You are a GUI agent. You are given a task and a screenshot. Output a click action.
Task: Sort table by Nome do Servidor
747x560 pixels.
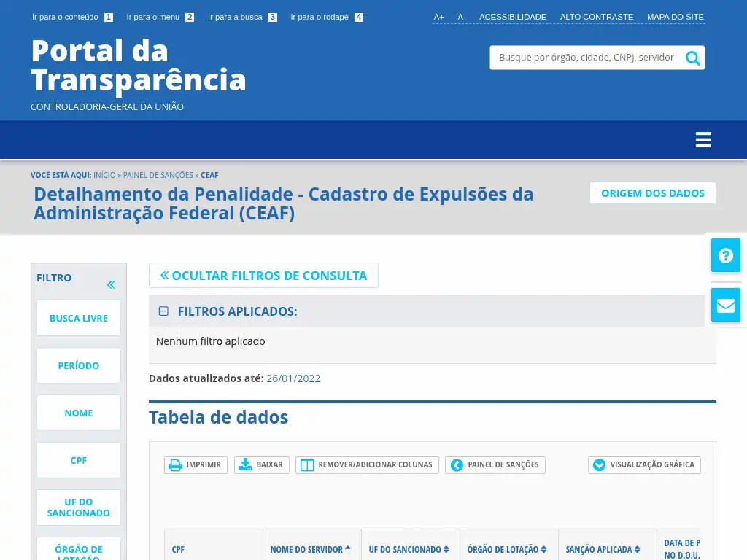tap(311, 549)
